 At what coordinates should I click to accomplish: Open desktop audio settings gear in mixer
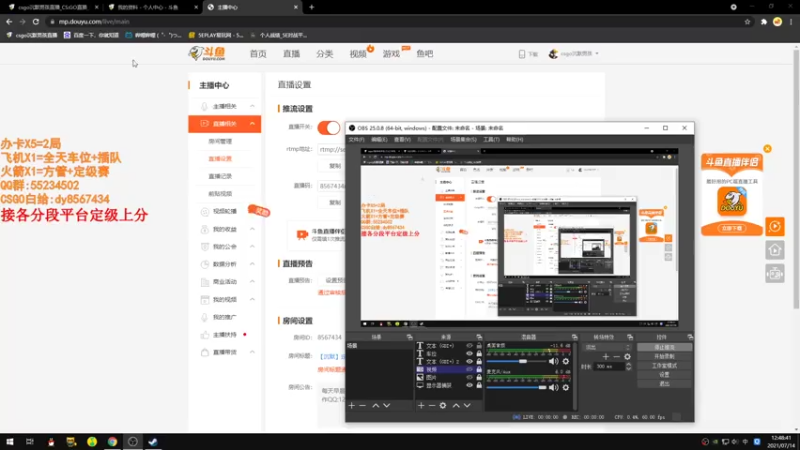point(565,361)
